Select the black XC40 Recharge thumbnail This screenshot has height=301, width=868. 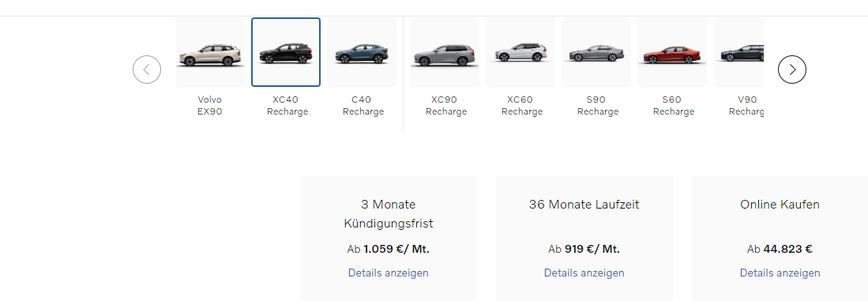pos(286,53)
